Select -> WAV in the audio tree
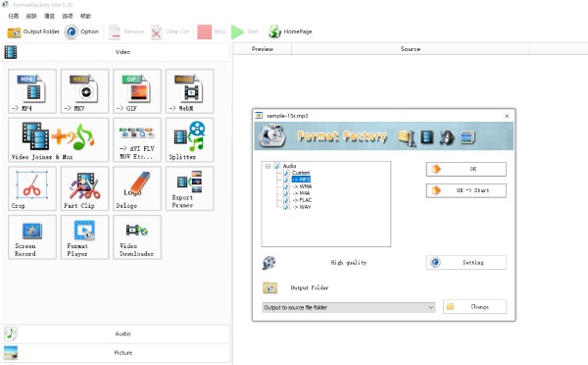588x365 pixels. point(301,207)
